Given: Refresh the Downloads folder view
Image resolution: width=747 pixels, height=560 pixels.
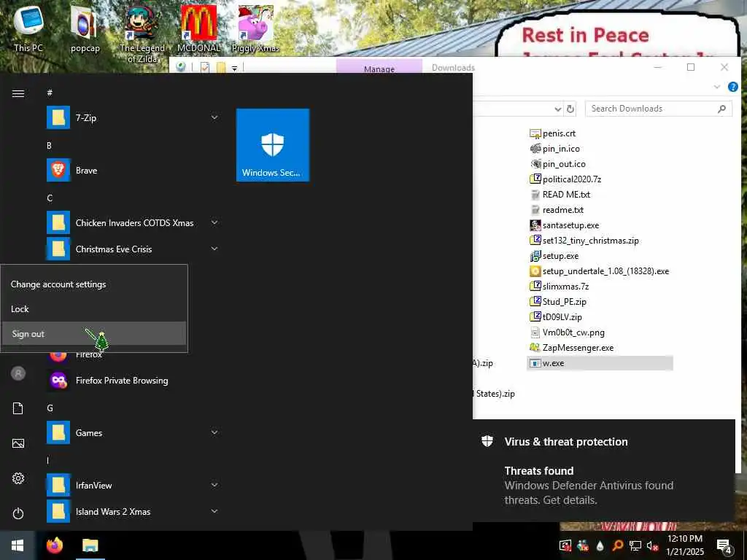Looking at the screenshot, I should [x=570, y=109].
